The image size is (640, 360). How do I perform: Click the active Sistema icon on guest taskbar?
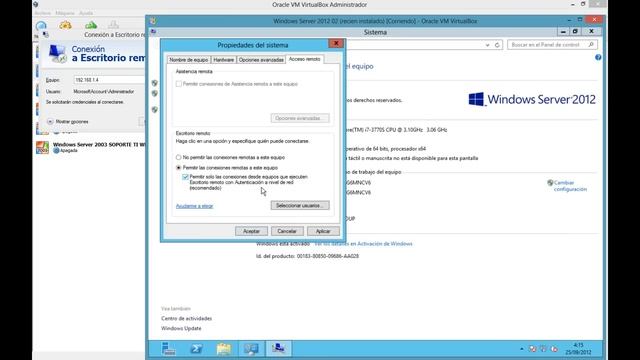click(279, 349)
